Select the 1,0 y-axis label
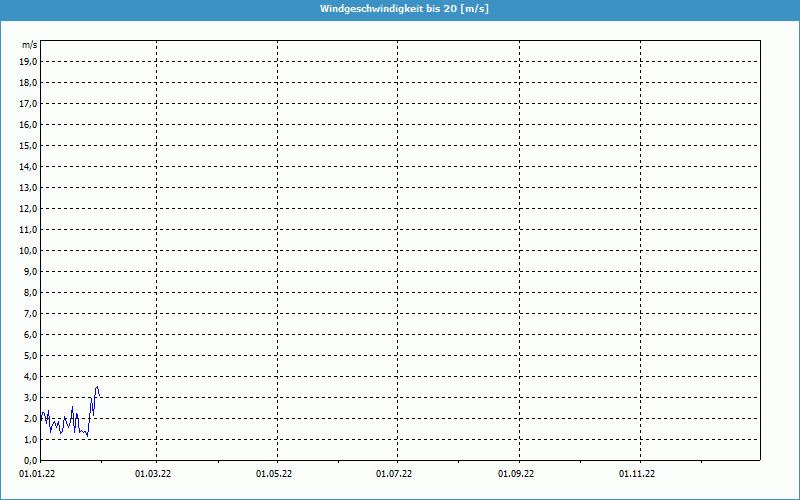 [x=31, y=439]
